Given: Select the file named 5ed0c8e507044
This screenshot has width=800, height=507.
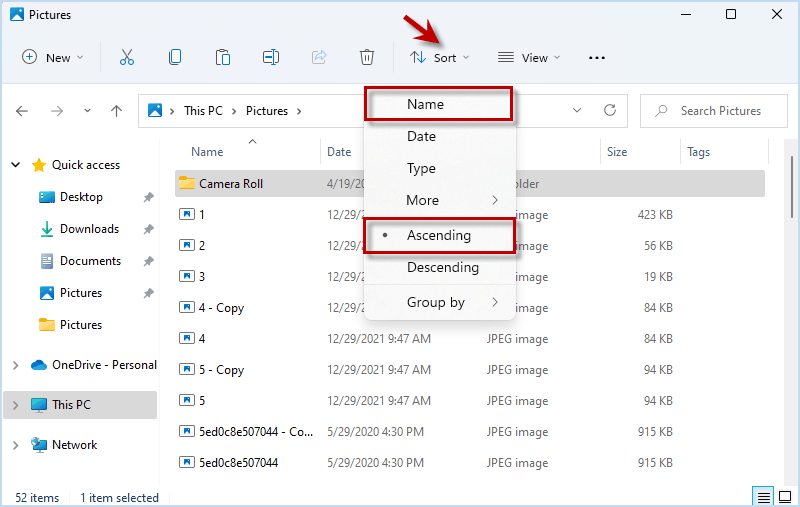Looking at the screenshot, I should click(x=238, y=463).
